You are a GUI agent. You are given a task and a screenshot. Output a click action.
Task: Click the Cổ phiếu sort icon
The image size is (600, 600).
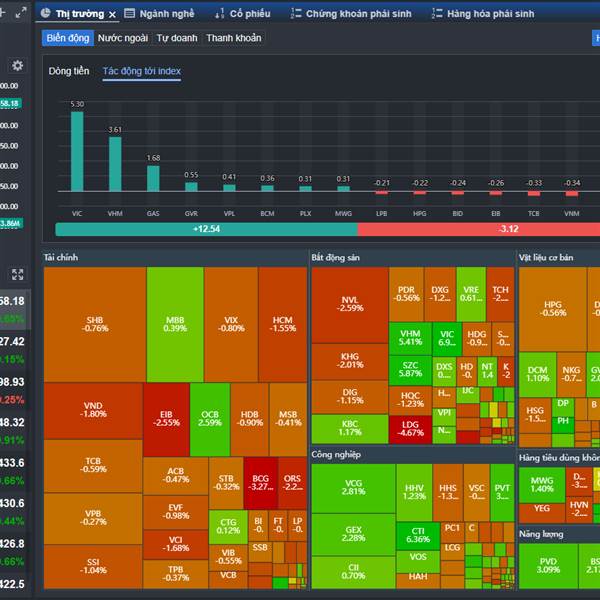click(x=220, y=14)
